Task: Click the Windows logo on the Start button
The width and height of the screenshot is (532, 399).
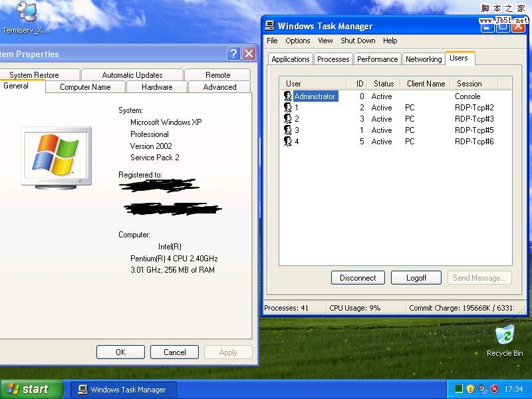Action: coord(13,389)
